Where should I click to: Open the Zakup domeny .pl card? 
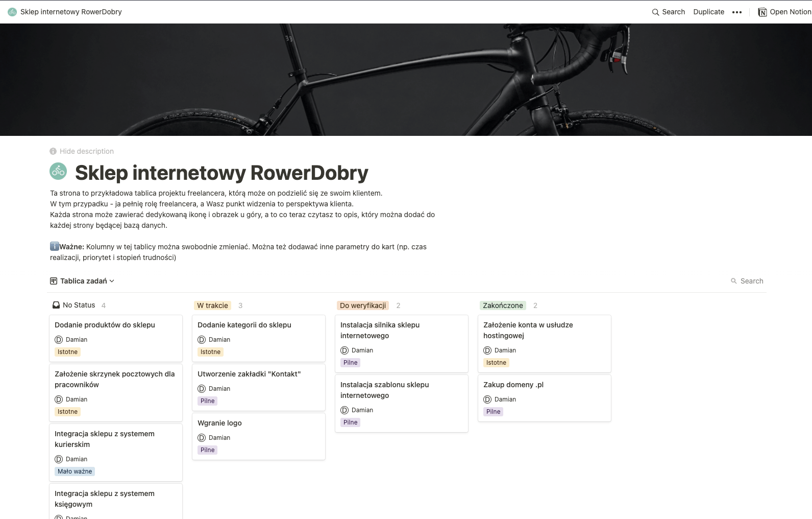coord(513,385)
